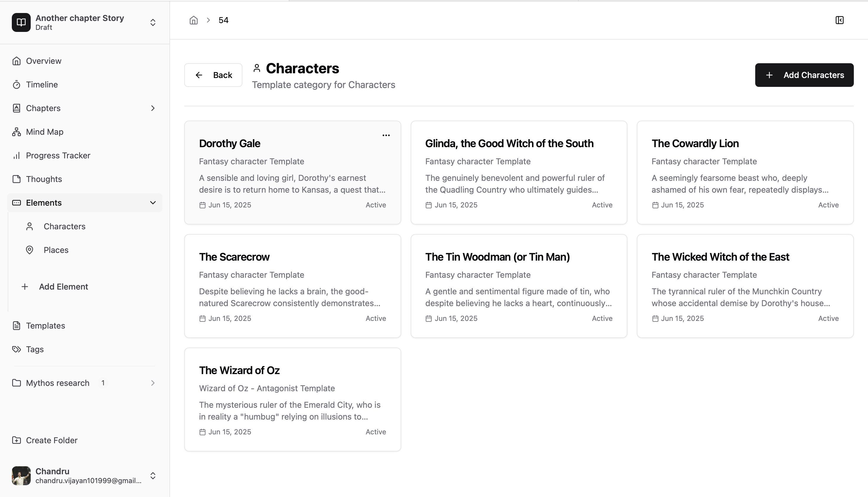Toggle the sidebar panel icon at top right
Viewport: 868px width, 497px height.
839,20
